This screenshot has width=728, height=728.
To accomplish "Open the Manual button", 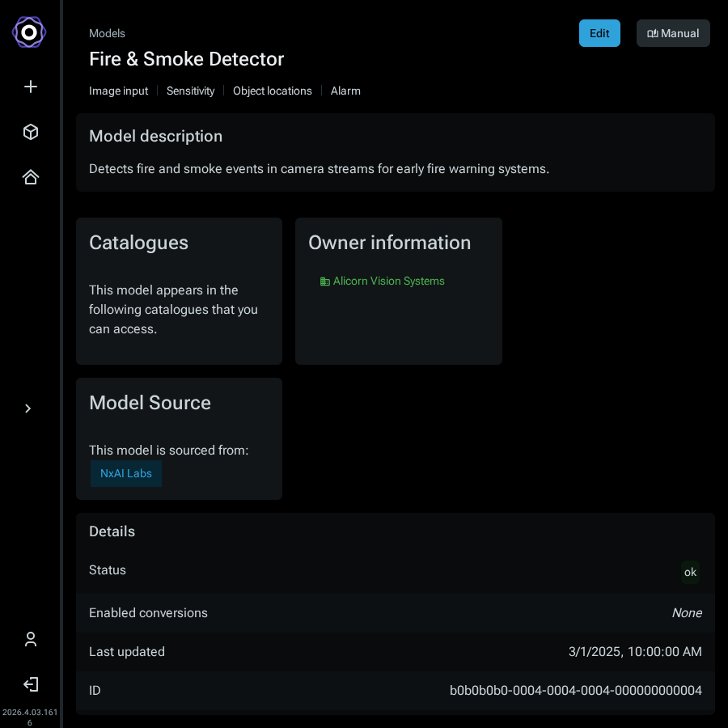I will tap(673, 33).
